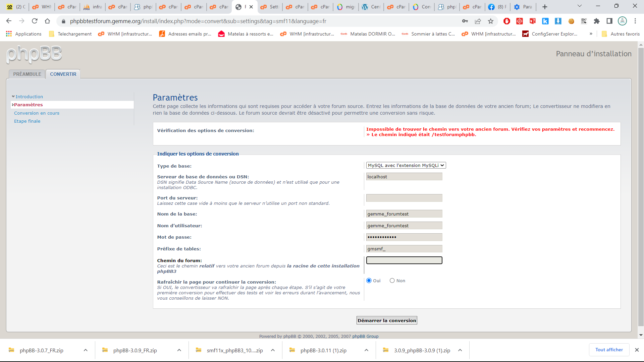Image resolution: width=644 pixels, height=362 pixels.
Task: Click the Tout afficher downloads button
Action: 609,350
